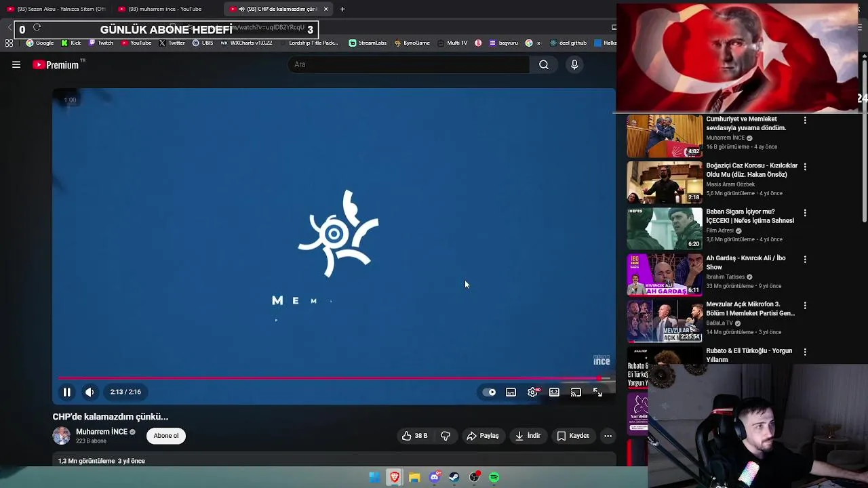Open the StreamLabs bookmark
The height and width of the screenshot is (488, 868).
pyautogui.click(x=368, y=43)
